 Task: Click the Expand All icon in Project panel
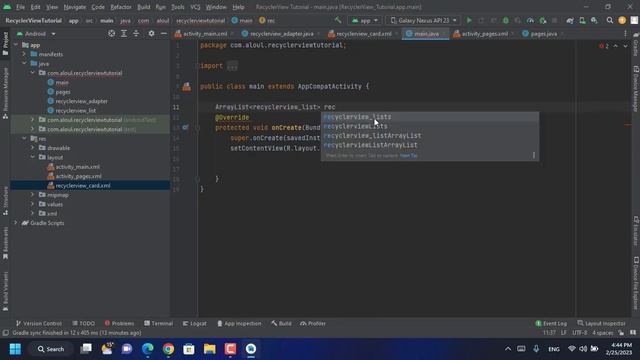point(124,34)
